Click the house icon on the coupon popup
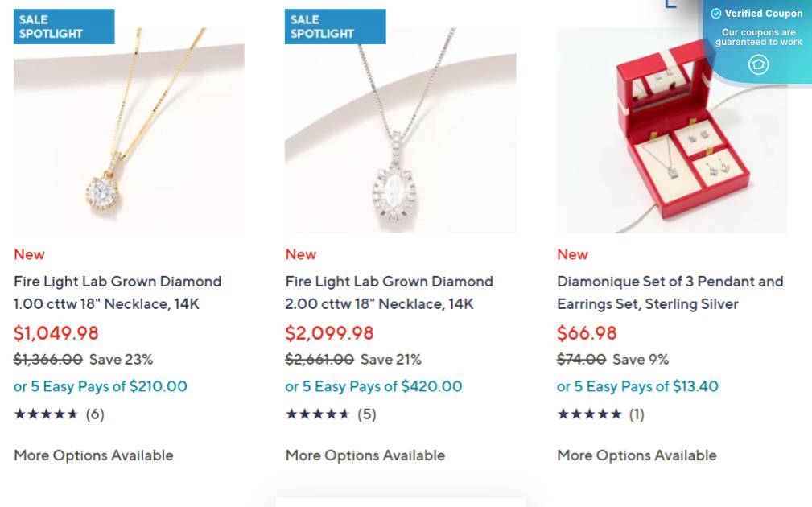The image size is (812, 507). 758,65
